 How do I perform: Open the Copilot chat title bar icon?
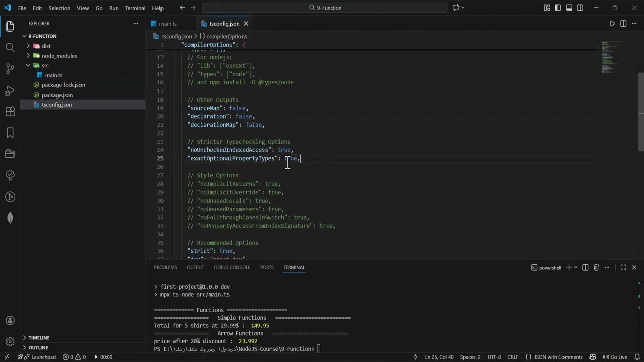pos(456,8)
